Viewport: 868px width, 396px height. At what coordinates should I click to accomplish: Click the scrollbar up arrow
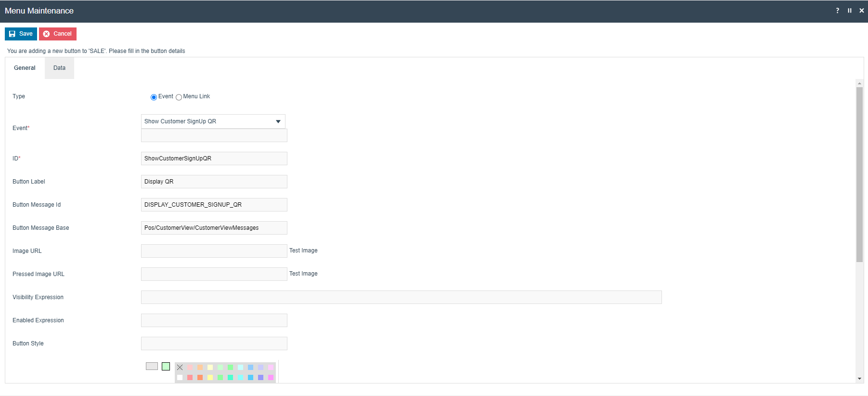859,83
